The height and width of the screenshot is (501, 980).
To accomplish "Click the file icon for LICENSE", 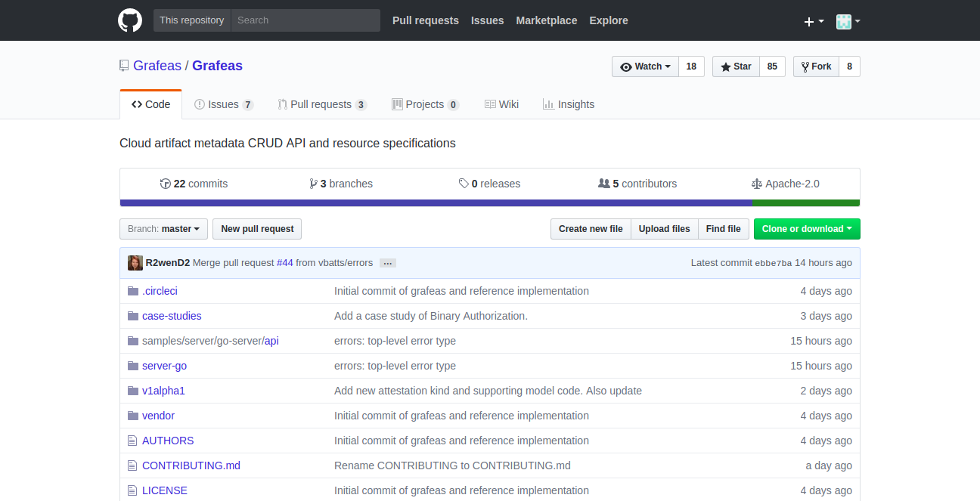I will click(x=132, y=490).
